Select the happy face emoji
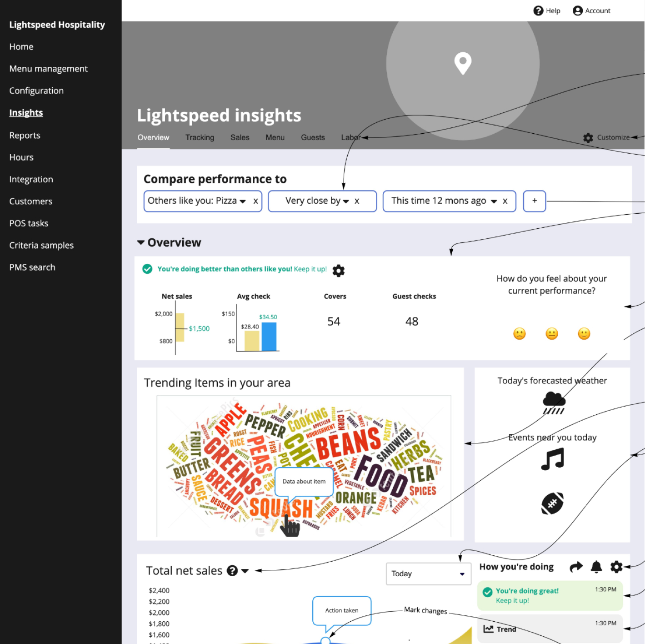The image size is (645, 644). 584,334
